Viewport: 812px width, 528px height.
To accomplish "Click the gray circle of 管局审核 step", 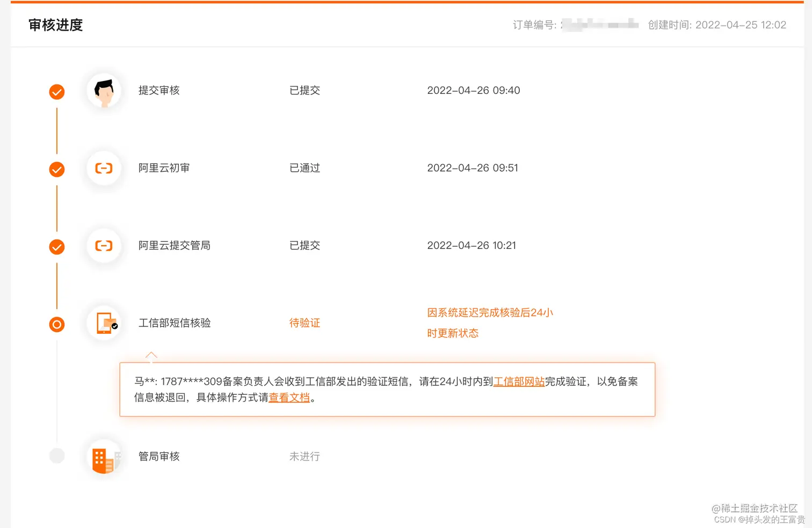I will pos(56,456).
